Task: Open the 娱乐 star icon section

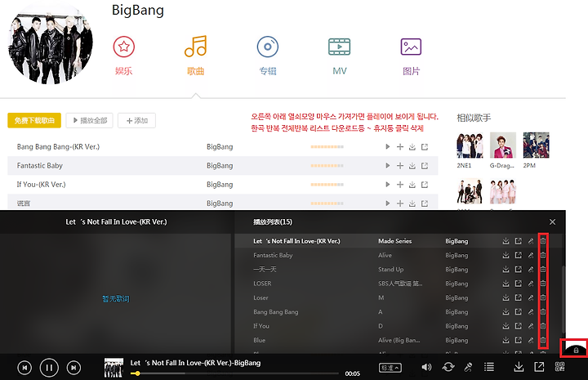Action: 124,56
